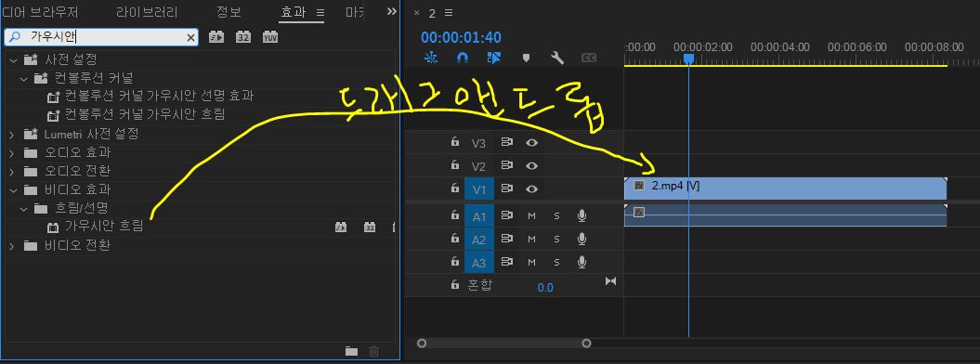Hide track V2 output eye
The image size is (980, 364).
point(532,166)
